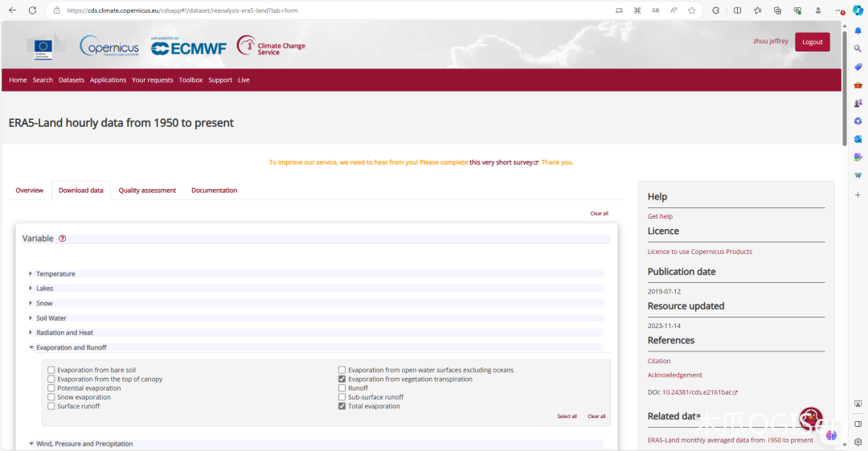Activate the read aloud icon
The height and width of the screenshot is (451, 868).
click(x=674, y=10)
